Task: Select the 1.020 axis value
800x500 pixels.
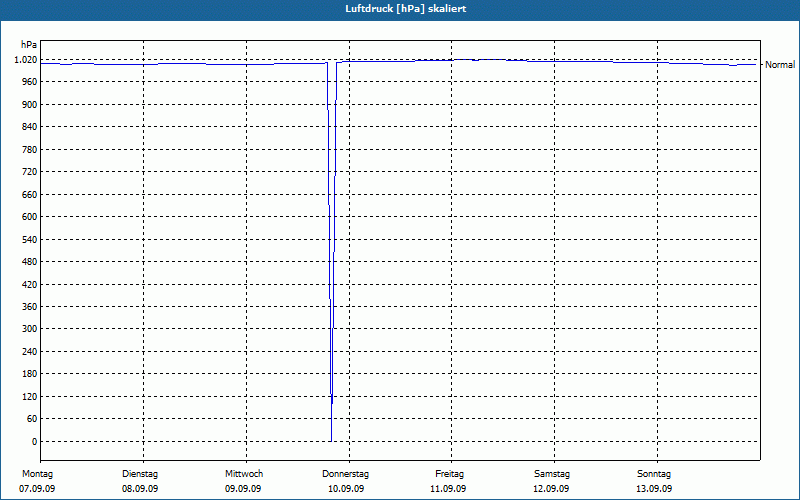Action: point(26,60)
